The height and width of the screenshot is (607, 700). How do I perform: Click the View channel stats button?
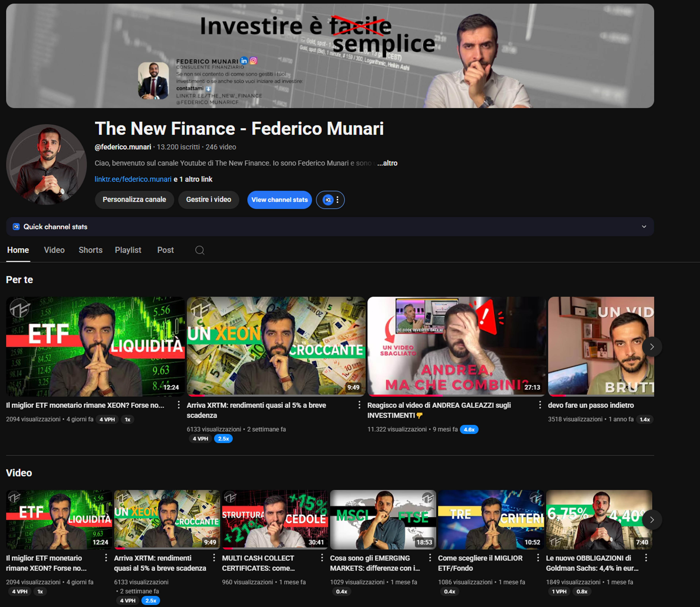pos(279,200)
